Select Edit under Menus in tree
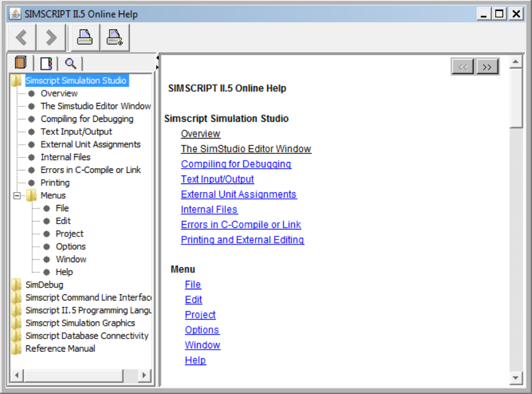532x394 pixels. 63,221
